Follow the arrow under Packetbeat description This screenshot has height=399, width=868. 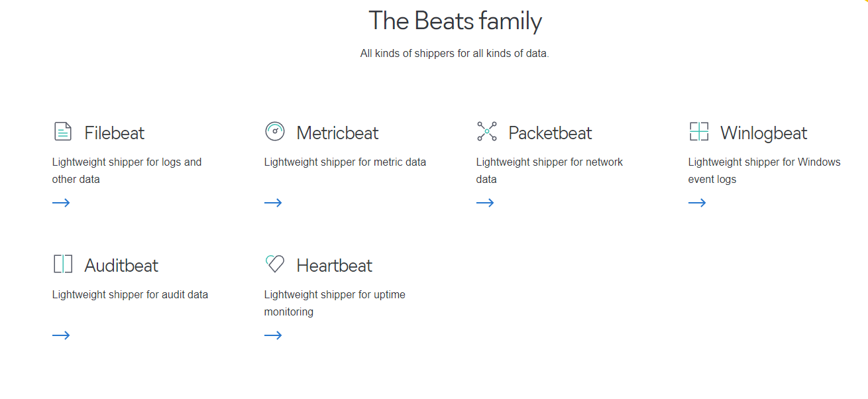pos(485,203)
